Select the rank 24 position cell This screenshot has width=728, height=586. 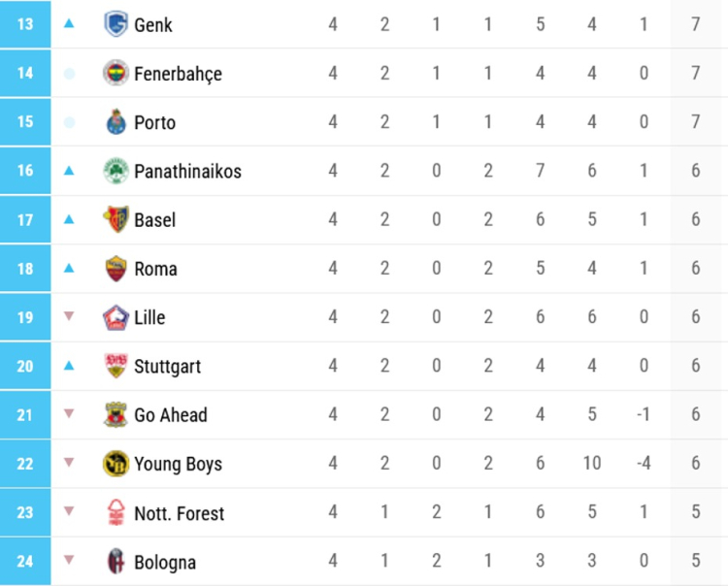25,562
